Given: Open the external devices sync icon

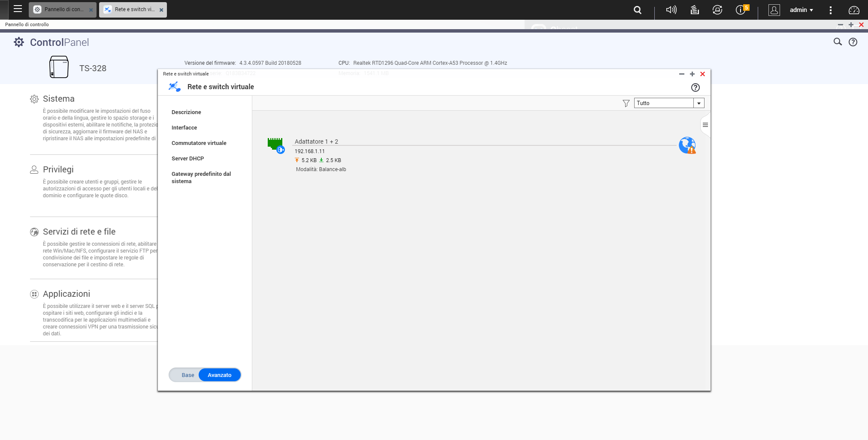Looking at the screenshot, I should pos(717,10).
